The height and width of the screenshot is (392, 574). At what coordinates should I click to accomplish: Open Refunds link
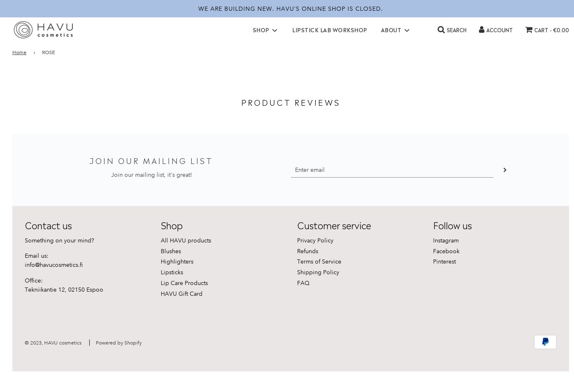tap(307, 251)
